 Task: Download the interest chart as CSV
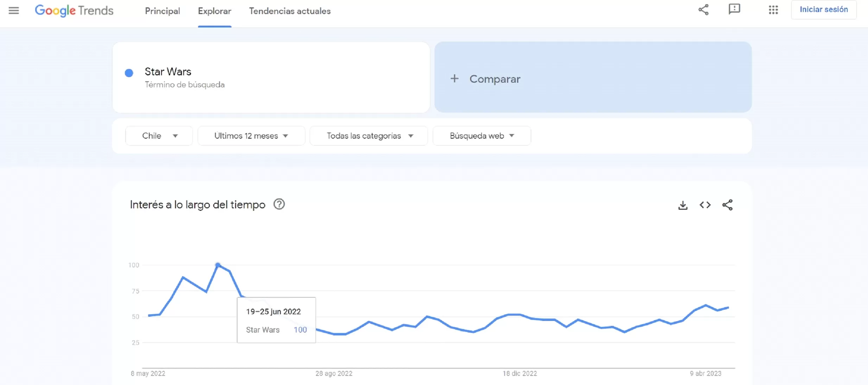click(x=683, y=205)
